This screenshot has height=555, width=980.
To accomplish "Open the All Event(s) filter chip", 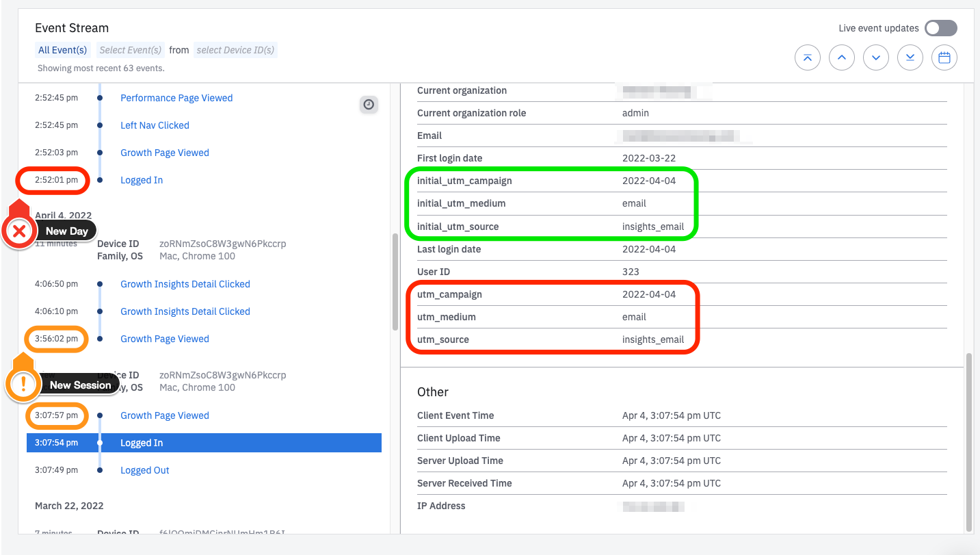I will 63,50.
